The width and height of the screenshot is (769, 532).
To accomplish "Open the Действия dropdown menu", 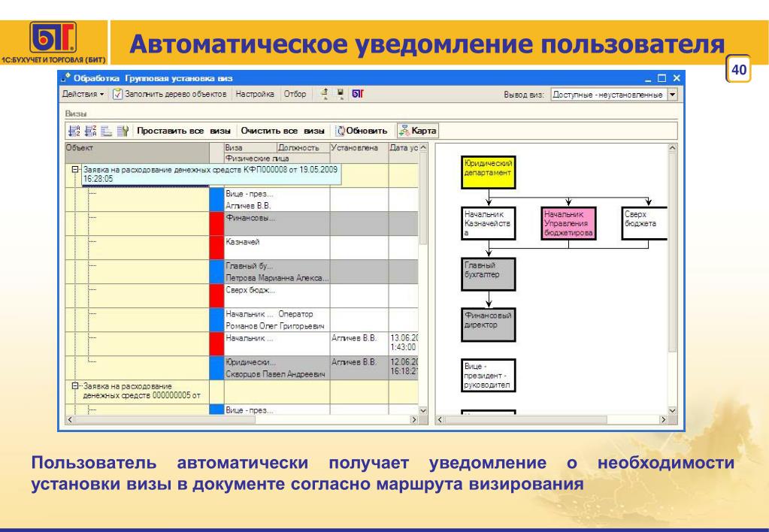I will click(x=83, y=94).
